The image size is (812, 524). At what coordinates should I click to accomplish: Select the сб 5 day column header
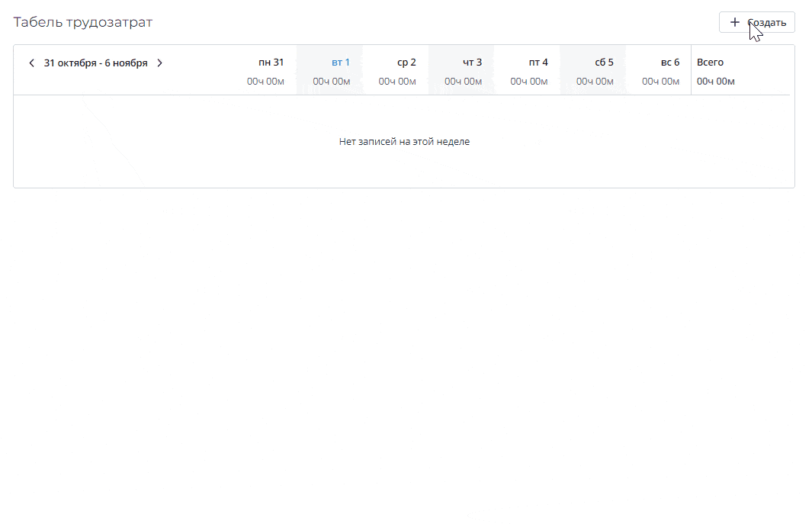click(604, 63)
